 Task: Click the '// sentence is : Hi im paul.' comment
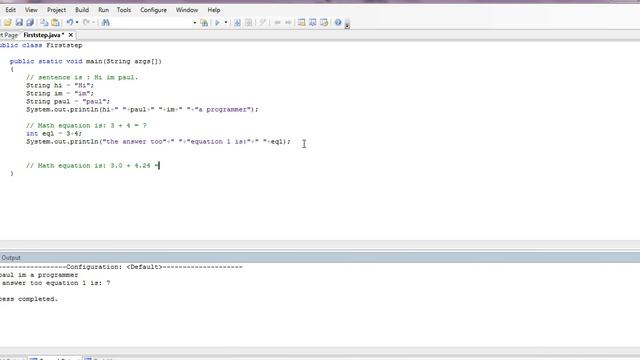(x=82, y=77)
